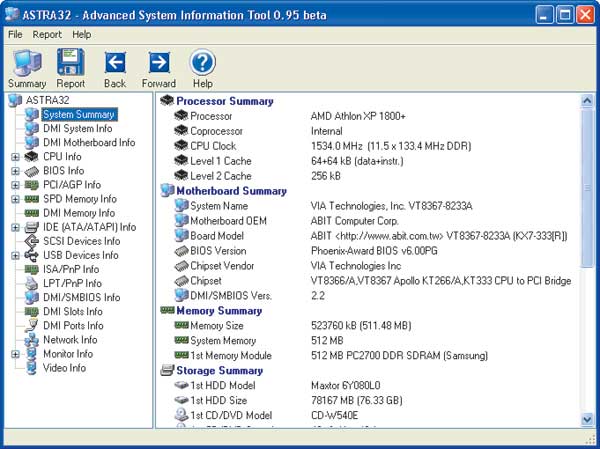Open Help from the toolbar question mark
Screen dimensions: 600x449
[x=203, y=62]
